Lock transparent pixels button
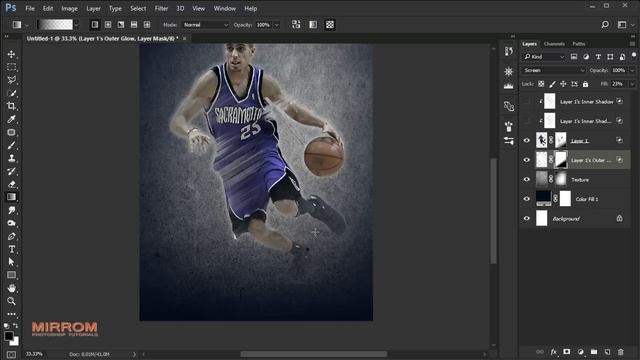This screenshot has height=360, width=640. 541,84
